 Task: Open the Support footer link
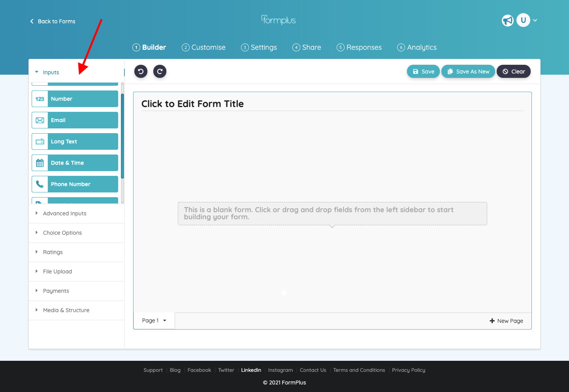click(x=153, y=370)
